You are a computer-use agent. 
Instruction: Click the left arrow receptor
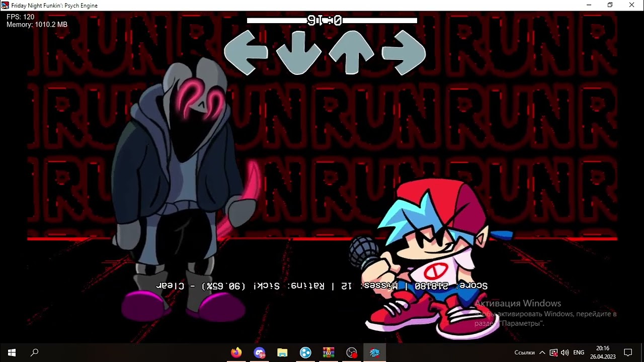pos(246,52)
